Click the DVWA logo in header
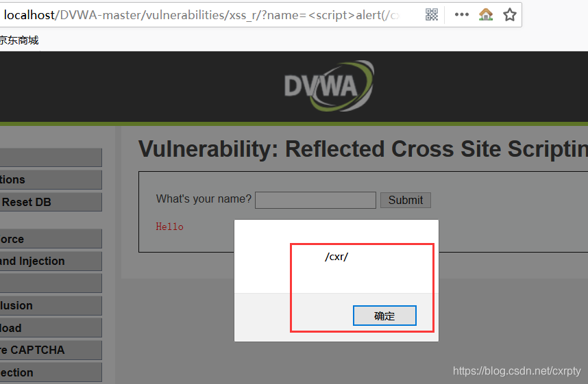The width and height of the screenshot is (588, 384). pyautogui.click(x=329, y=86)
